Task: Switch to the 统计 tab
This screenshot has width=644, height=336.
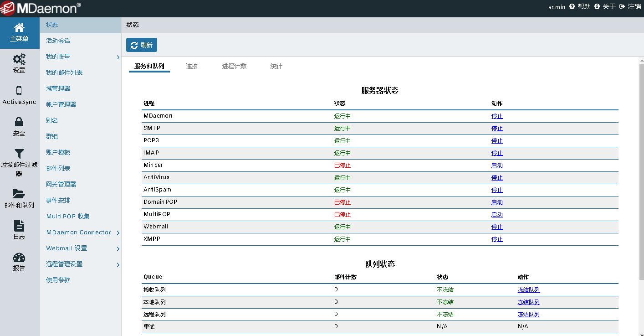Action: point(276,67)
